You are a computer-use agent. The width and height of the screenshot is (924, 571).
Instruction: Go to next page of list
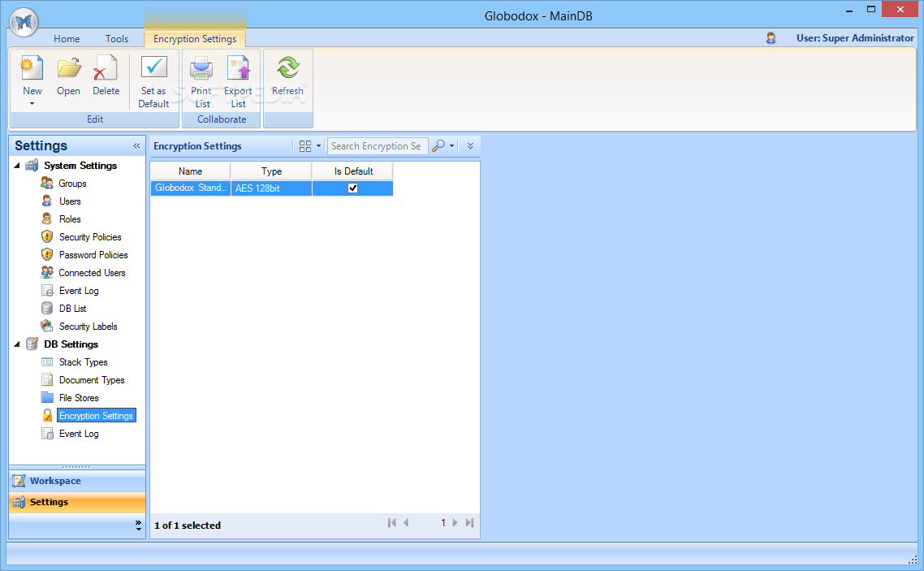[455, 523]
